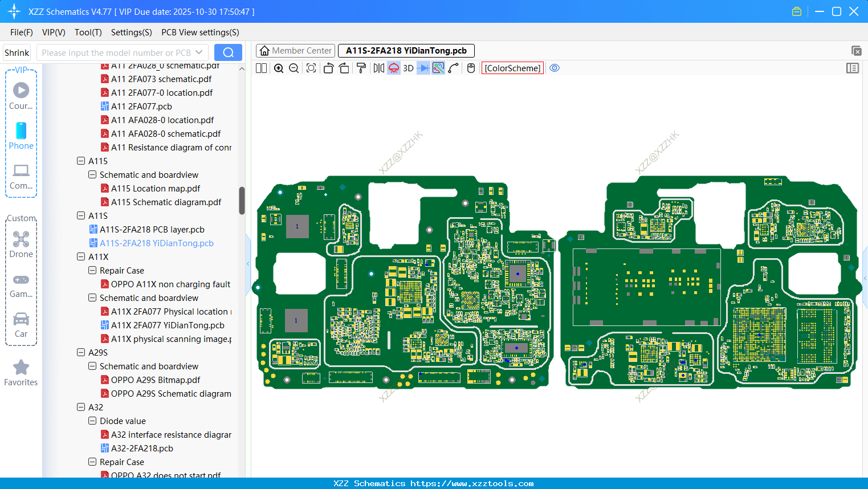Click the file tree vertical scrollbar
The image size is (868, 489).
242,201
